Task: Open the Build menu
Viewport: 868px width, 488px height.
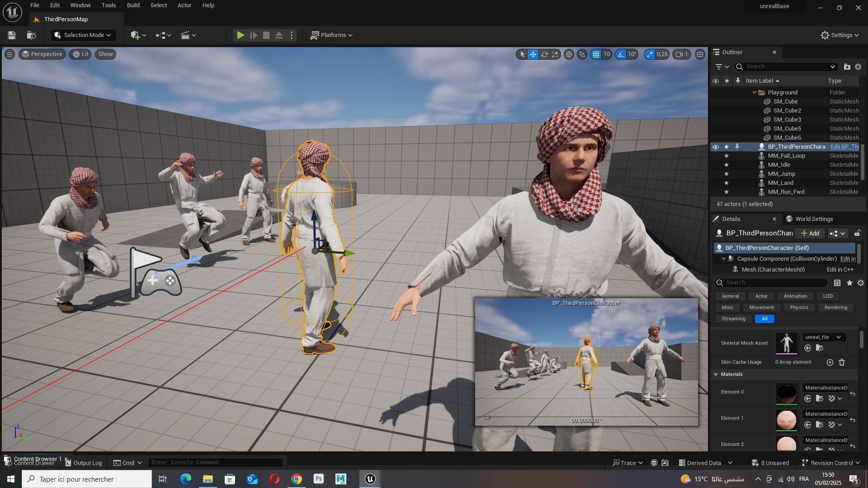Action: (x=133, y=5)
